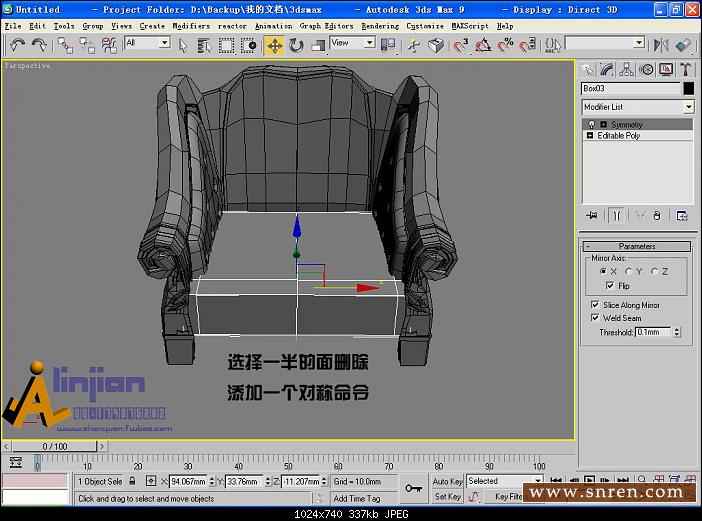Click the object color swatch beside Box03

tap(688, 88)
